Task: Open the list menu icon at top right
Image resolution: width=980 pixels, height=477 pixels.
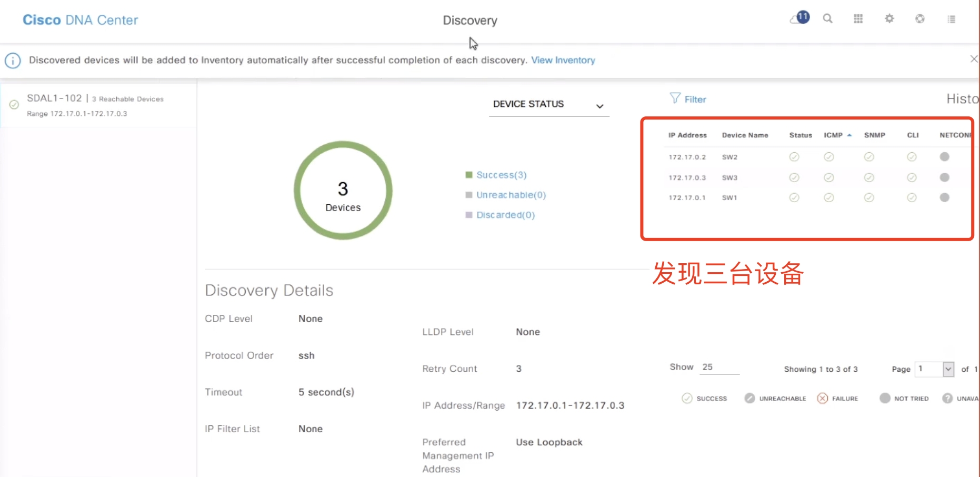Action: (x=952, y=19)
